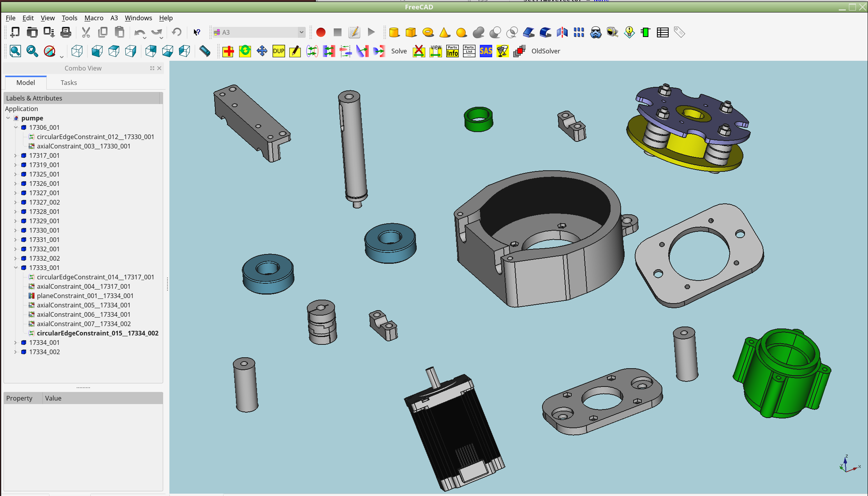Collapse the pumpe document tree
The width and height of the screenshot is (868, 496).
tap(8, 118)
